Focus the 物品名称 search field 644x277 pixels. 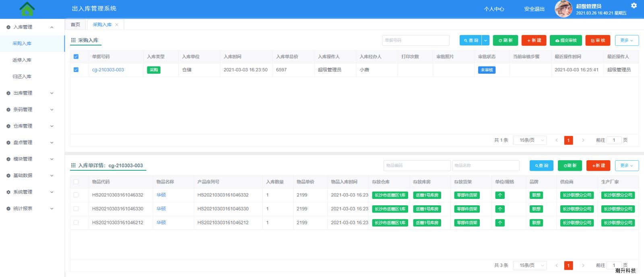click(x=485, y=165)
